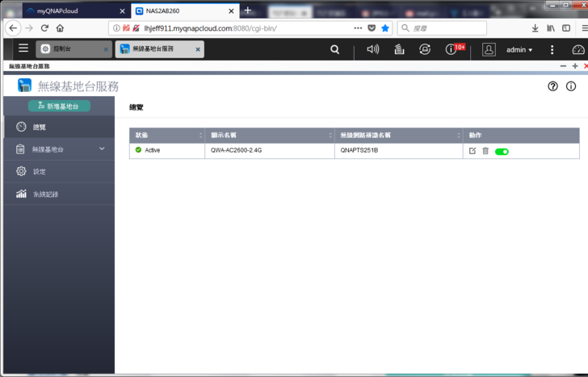Disable the QWA-AC2600-2.4G access point switch
Image resolution: width=588 pixels, height=377 pixels.
pos(502,152)
